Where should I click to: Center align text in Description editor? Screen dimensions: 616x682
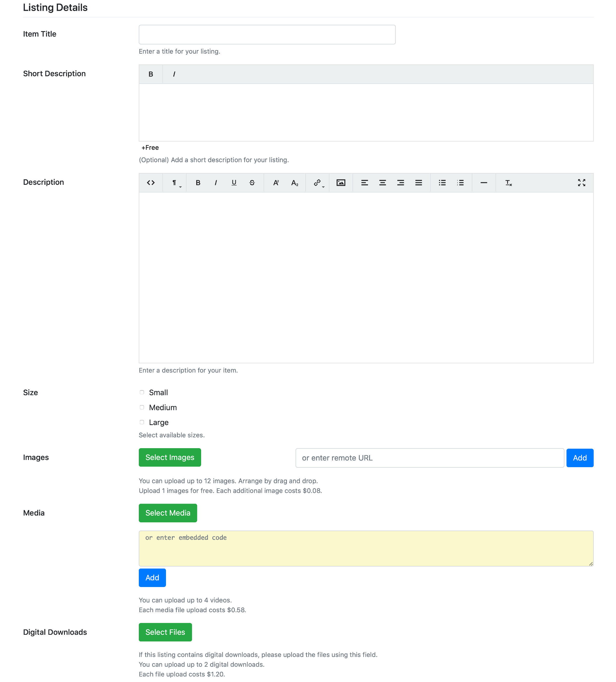click(x=382, y=183)
